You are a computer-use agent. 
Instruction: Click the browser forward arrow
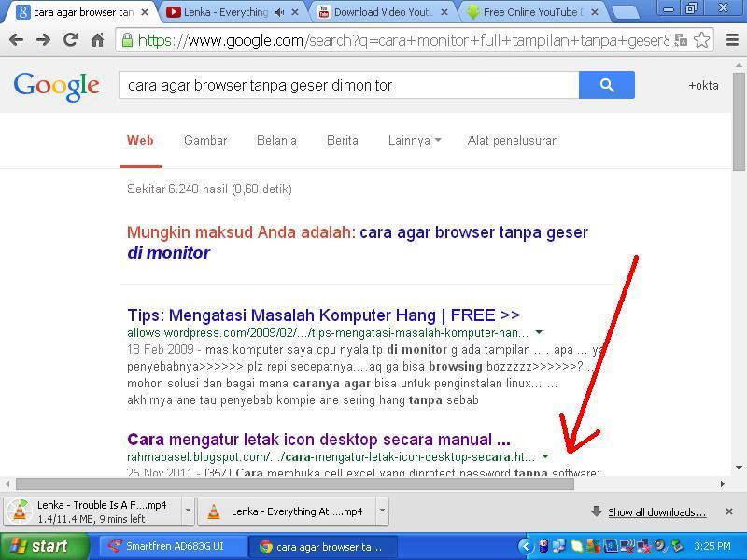(x=43, y=40)
